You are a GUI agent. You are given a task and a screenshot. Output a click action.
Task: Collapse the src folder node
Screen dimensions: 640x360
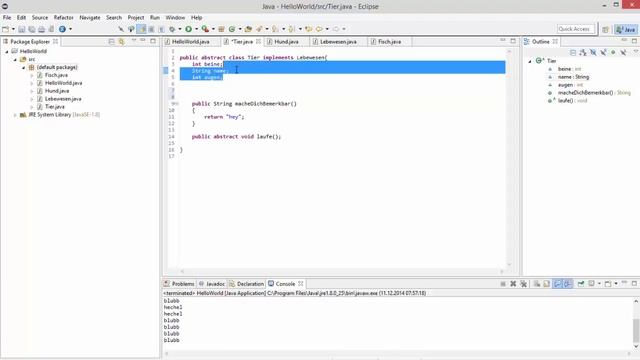point(15,60)
